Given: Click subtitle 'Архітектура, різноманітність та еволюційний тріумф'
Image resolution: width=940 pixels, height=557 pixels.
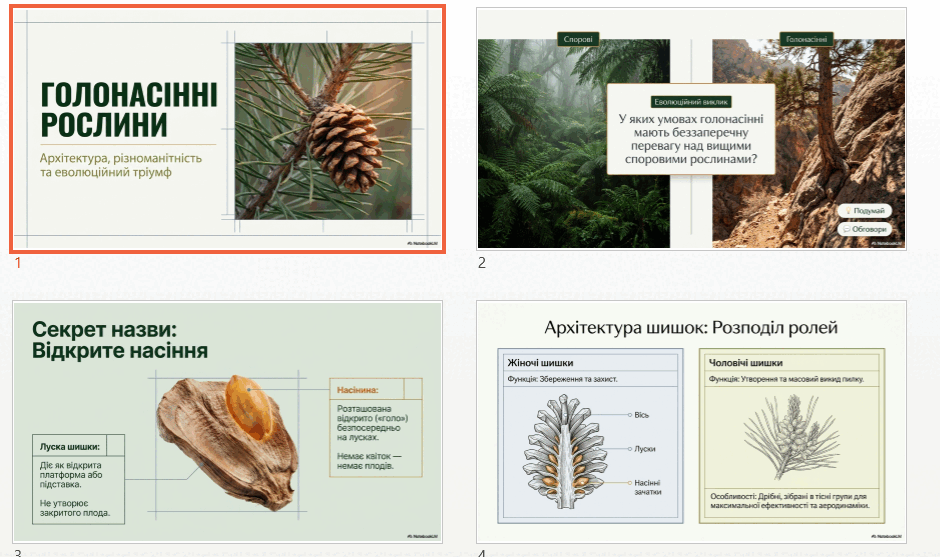Looking at the screenshot, I should coord(120,165).
